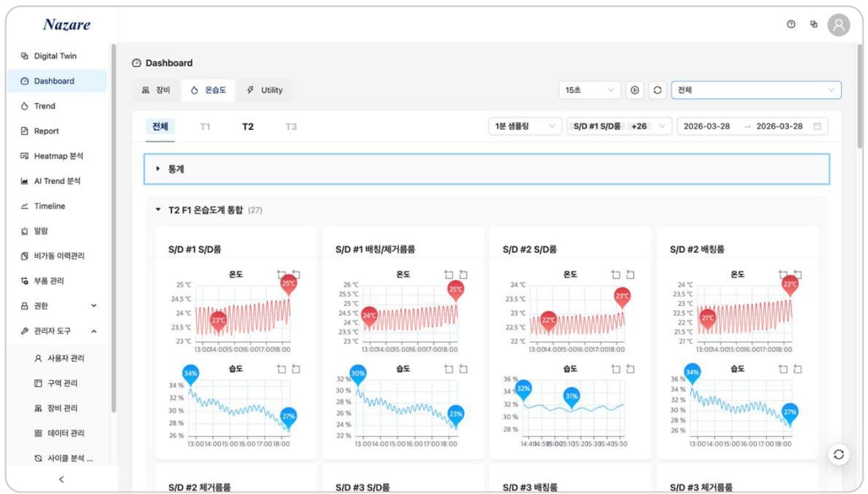The width and height of the screenshot is (868, 494).
Task: Collapse the sidebar with the left arrow
Action: [x=61, y=479]
